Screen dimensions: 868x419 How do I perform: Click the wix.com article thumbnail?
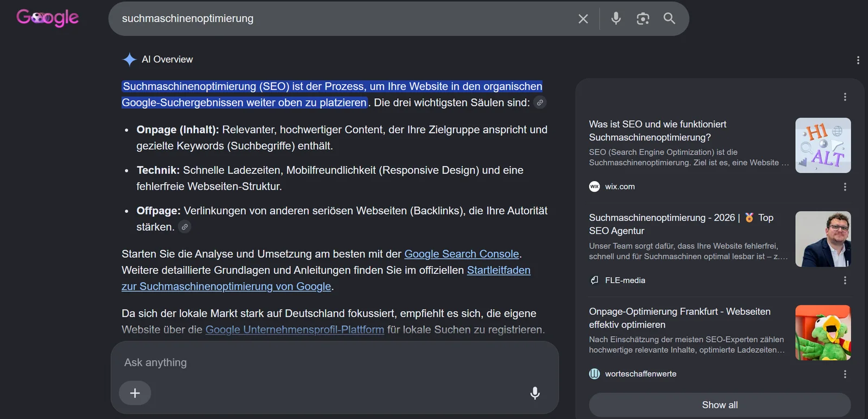(x=823, y=145)
